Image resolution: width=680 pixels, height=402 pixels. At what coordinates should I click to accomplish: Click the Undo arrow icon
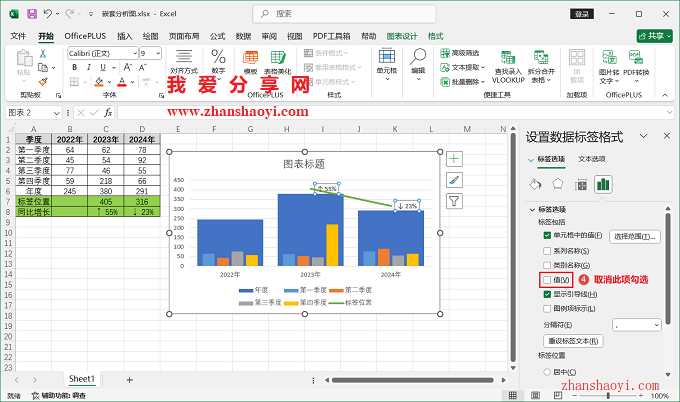click(x=47, y=14)
